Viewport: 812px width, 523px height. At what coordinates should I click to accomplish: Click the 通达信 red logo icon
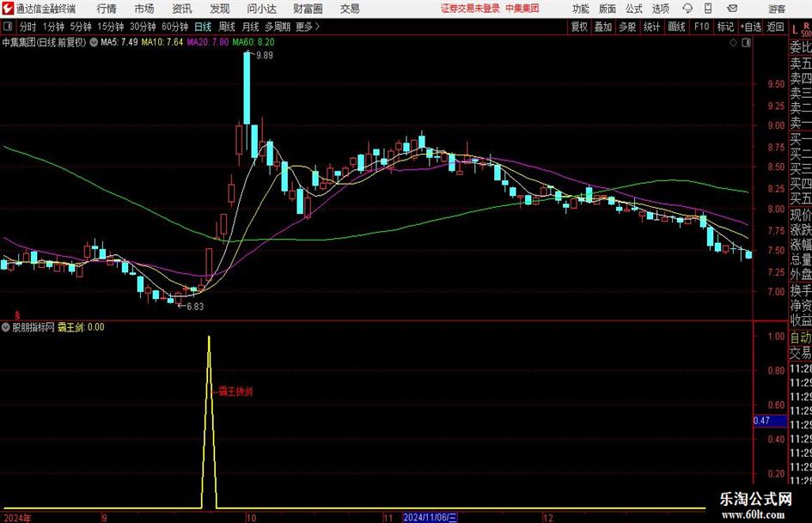[8, 9]
